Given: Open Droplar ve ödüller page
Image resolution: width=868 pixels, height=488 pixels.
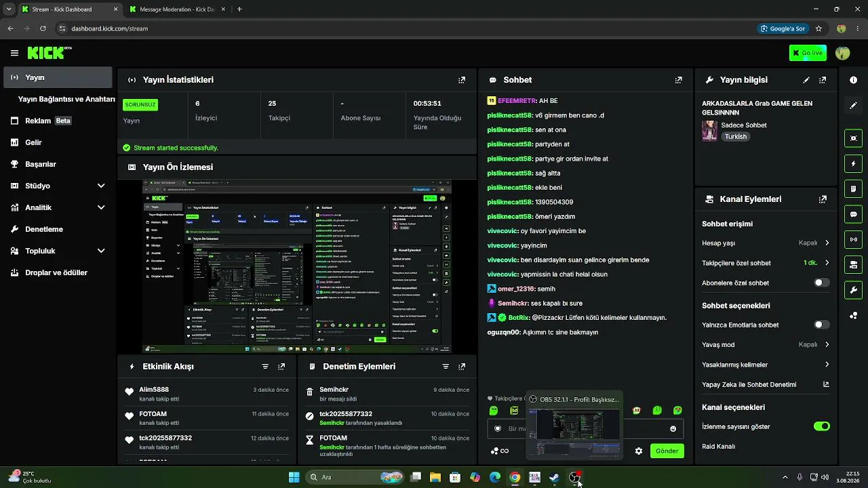Looking at the screenshot, I should click(58, 272).
